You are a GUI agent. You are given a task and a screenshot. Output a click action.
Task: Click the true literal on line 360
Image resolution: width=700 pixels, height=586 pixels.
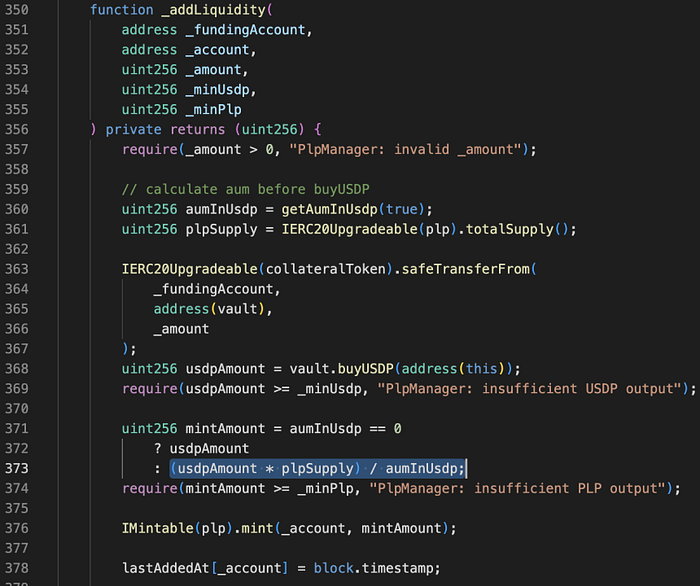401,209
